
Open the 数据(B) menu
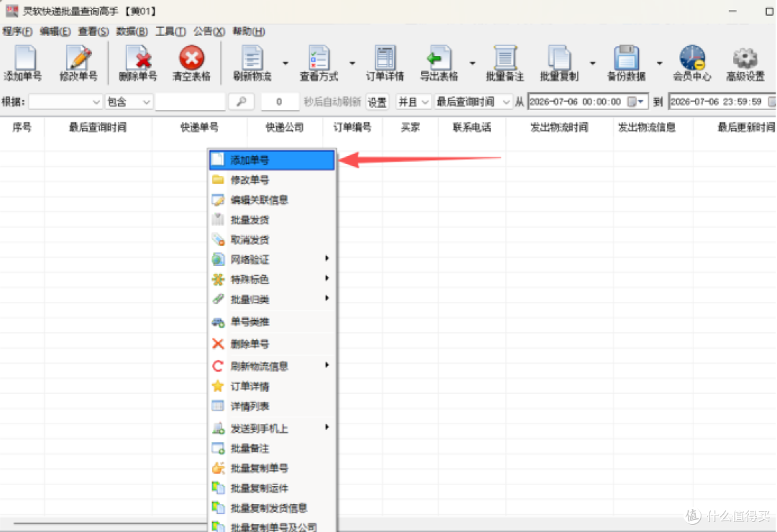point(132,32)
